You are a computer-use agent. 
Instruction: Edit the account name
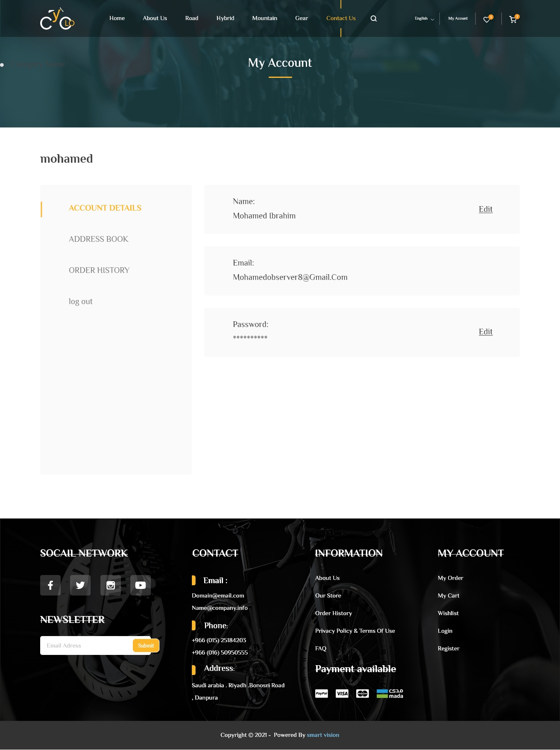485,209
